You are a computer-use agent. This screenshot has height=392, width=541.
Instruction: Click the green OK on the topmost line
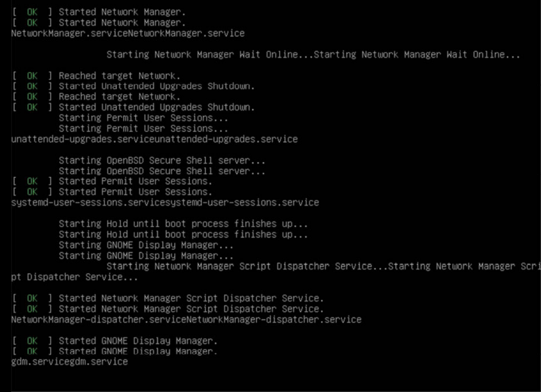(x=32, y=12)
